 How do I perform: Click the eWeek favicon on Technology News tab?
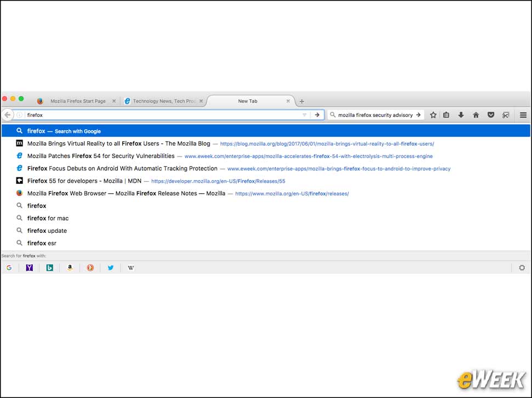(127, 101)
